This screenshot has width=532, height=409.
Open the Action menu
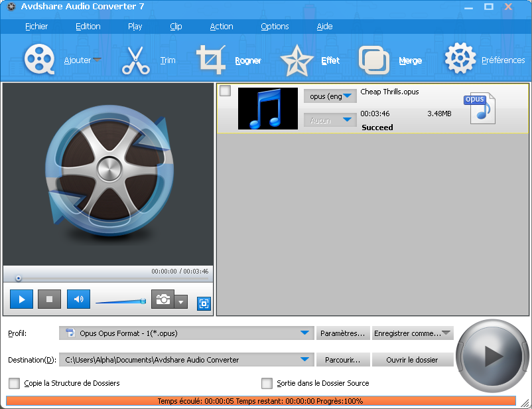click(222, 27)
